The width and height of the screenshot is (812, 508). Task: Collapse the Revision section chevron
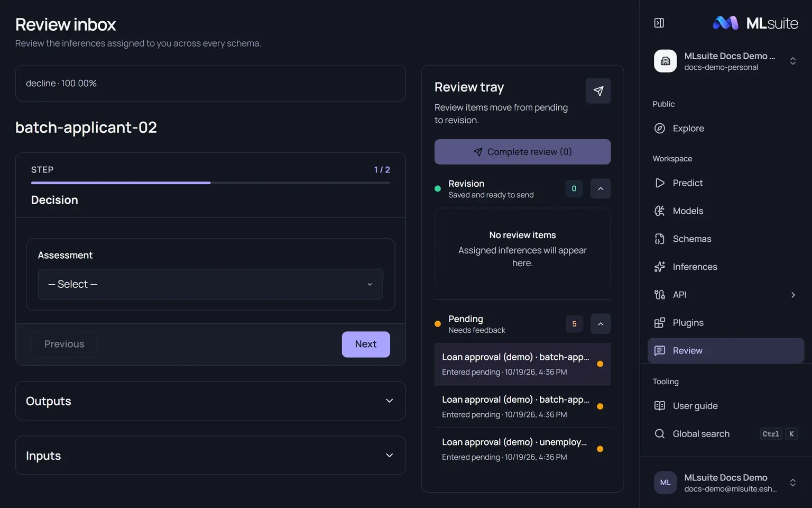(601, 188)
